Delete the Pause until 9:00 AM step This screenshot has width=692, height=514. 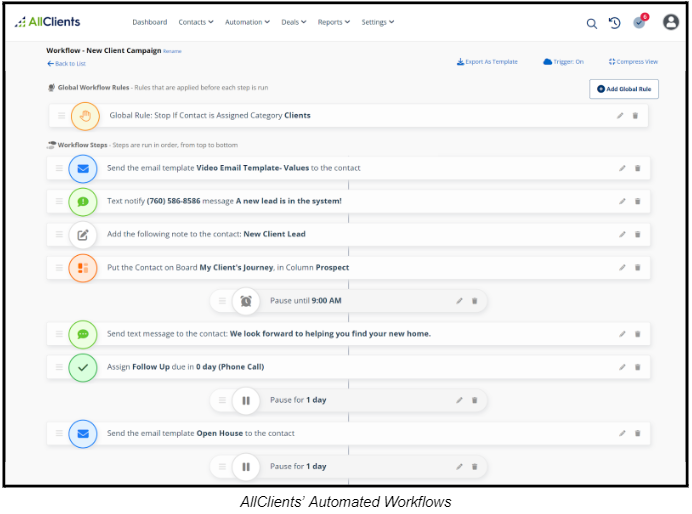(x=475, y=301)
